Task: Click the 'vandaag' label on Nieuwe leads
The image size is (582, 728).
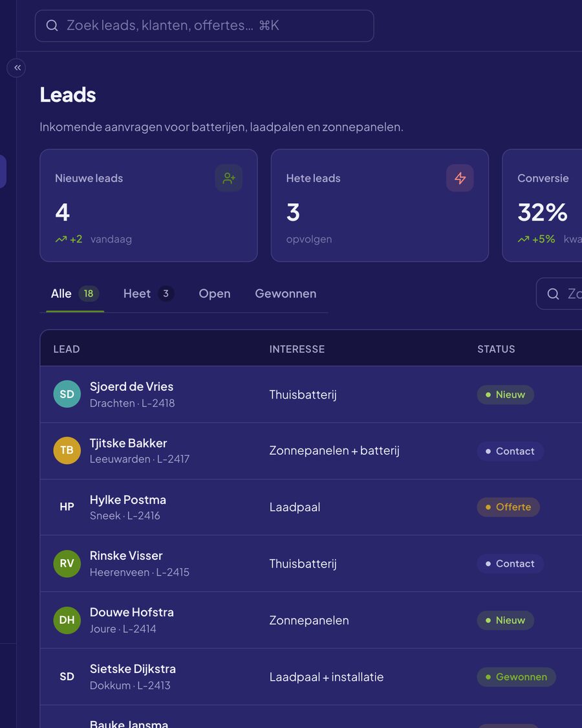Action: (x=111, y=239)
